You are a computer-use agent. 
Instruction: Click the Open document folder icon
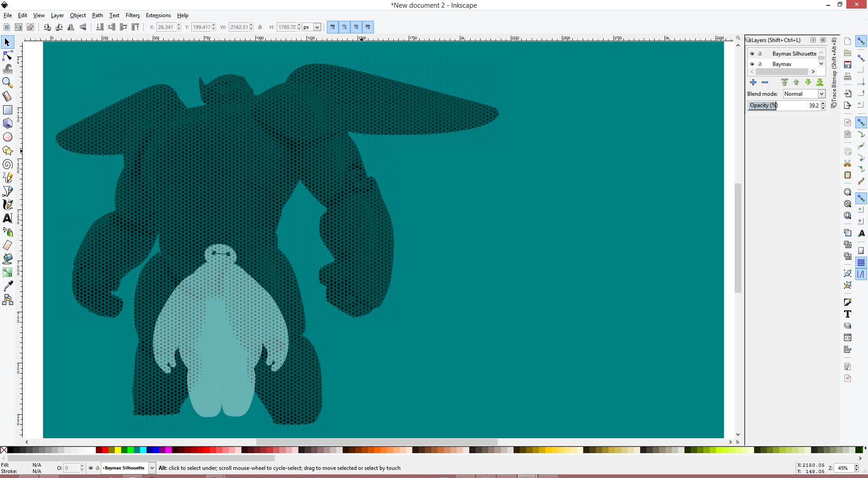click(x=848, y=53)
